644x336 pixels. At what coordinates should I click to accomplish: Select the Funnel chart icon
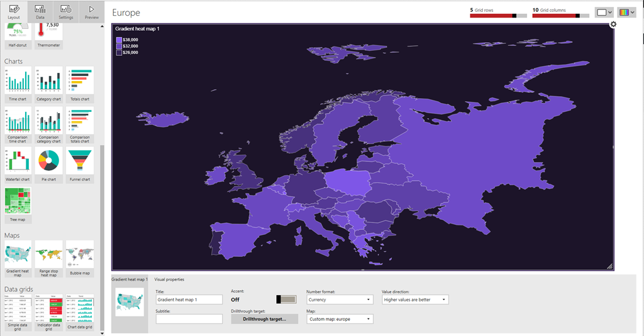(80, 162)
